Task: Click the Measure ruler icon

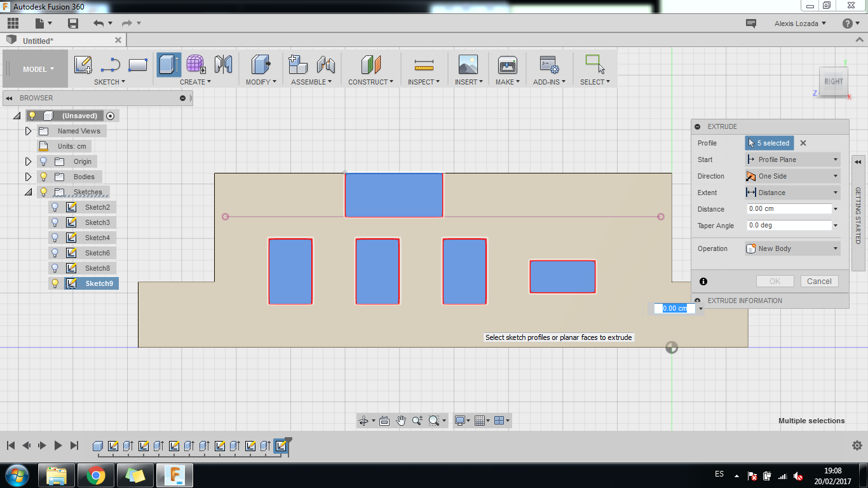Action: pos(424,65)
